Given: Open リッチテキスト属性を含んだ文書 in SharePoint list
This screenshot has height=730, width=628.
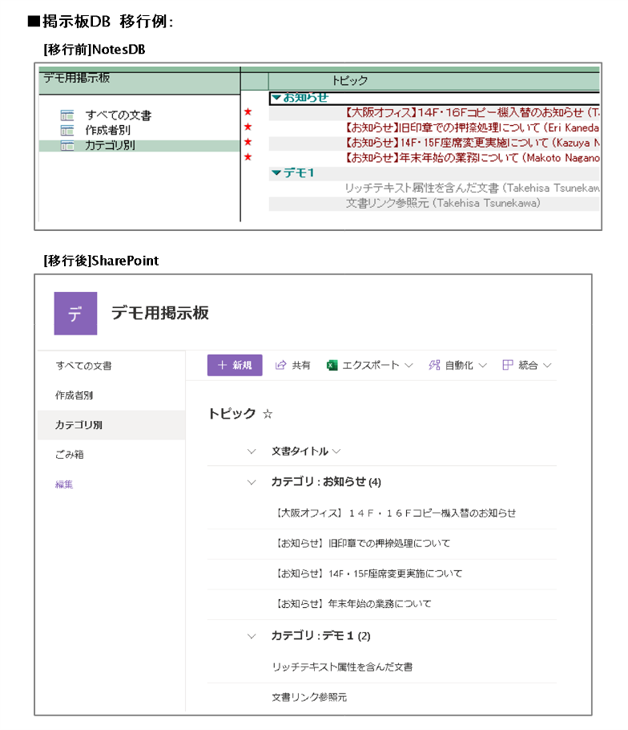Looking at the screenshot, I should tap(342, 668).
